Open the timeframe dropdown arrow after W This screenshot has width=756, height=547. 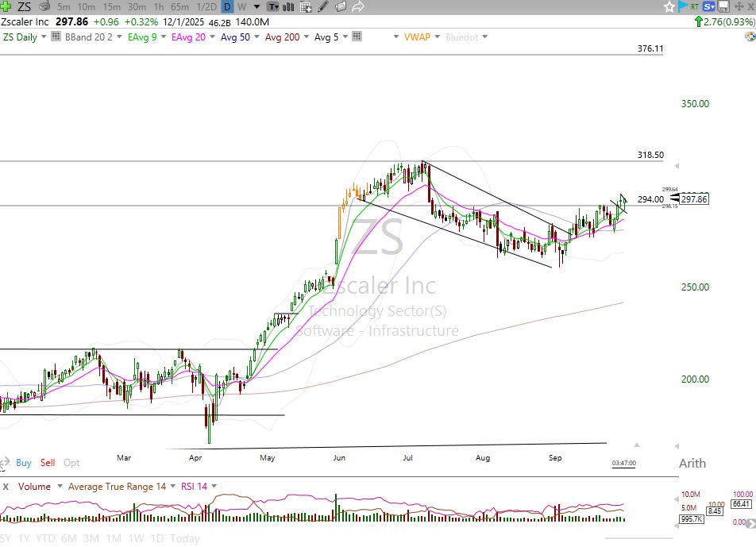coord(257,6)
